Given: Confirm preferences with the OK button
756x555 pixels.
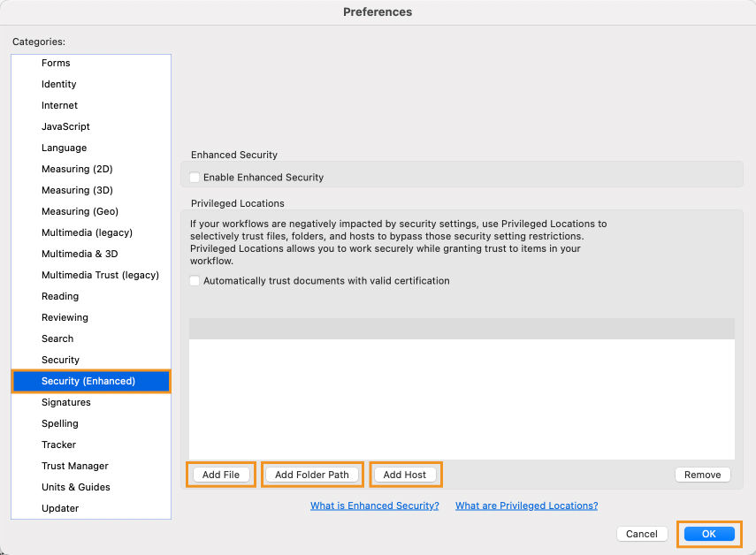Looking at the screenshot, I should pyautogui.click(x=709, y=534).
